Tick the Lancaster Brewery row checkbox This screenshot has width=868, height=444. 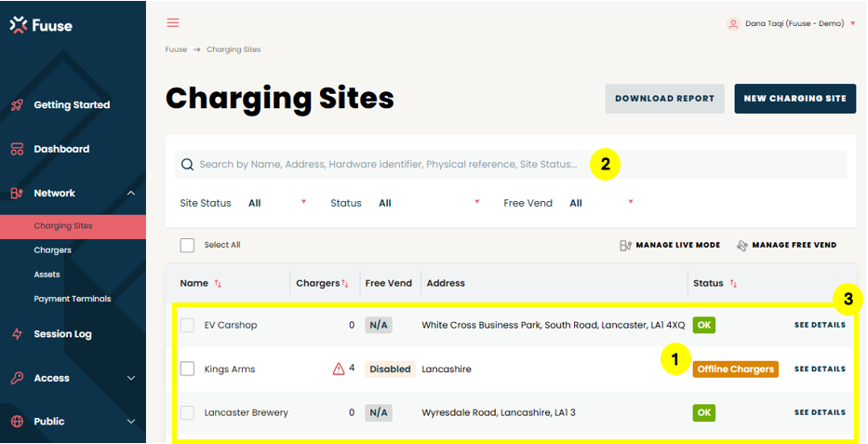(x=187, y=412)
